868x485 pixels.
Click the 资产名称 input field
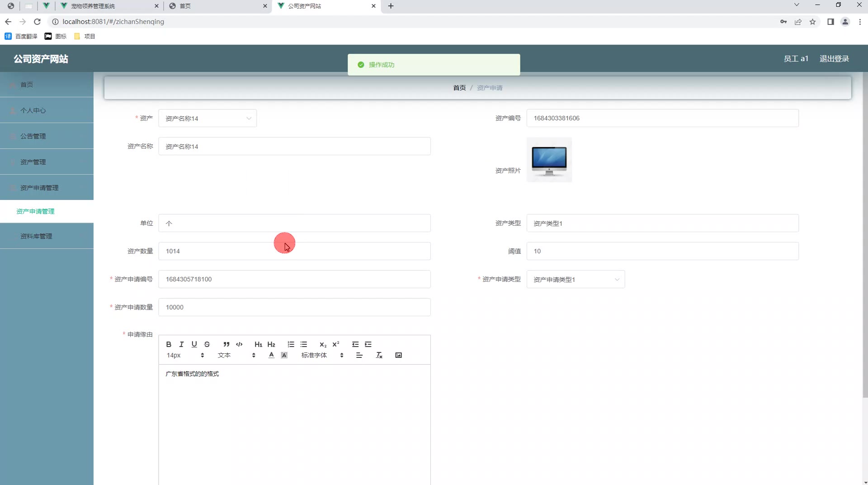click(294, 146)
